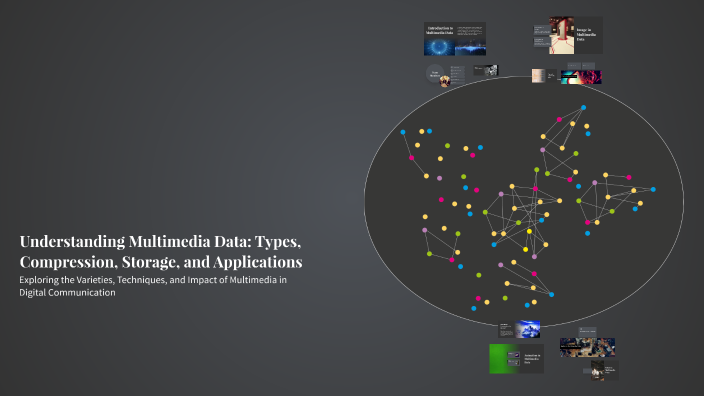Open the peach-colored image slide
Image resolution: width=704 pixels, height=396 pixels.
(544, 76)
